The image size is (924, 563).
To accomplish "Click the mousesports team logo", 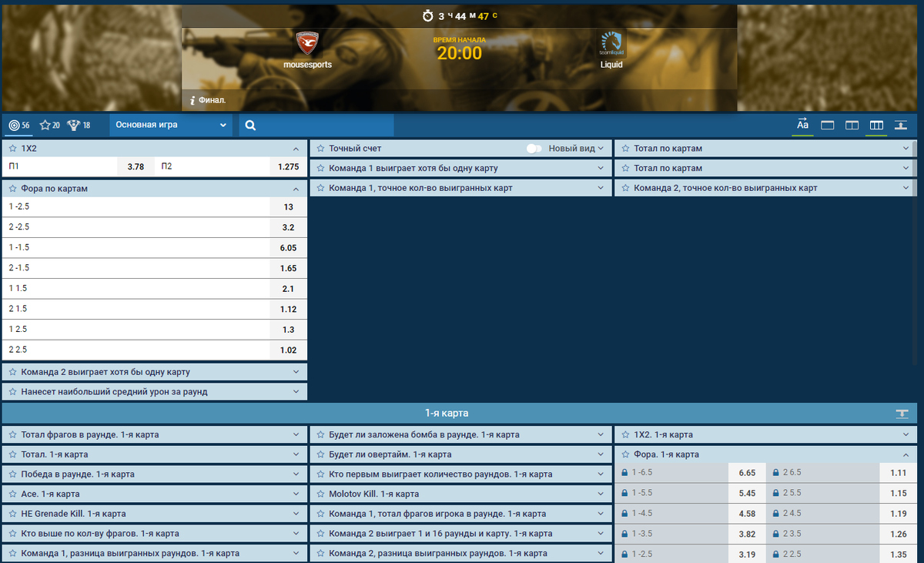I will [x=306, y=42].
